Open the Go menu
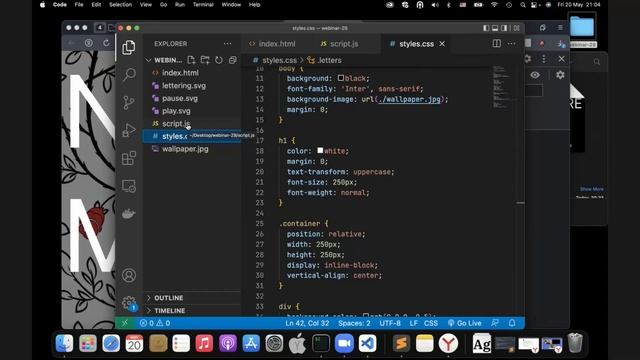The image size is (640, 360). [x=163, y=5]
